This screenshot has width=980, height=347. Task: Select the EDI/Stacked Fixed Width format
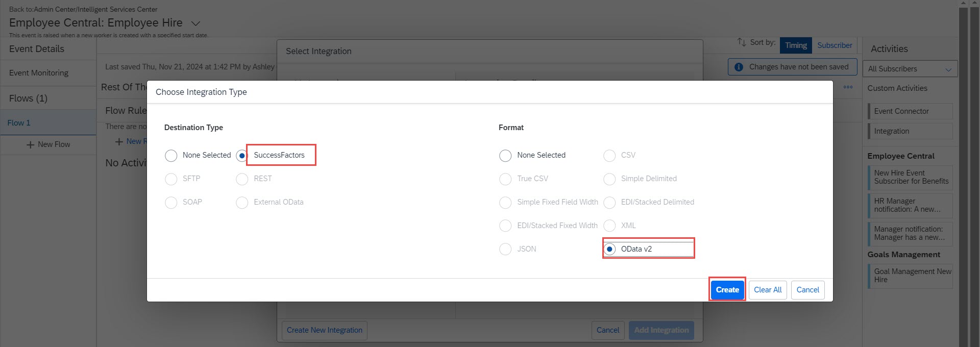point(505,226)
